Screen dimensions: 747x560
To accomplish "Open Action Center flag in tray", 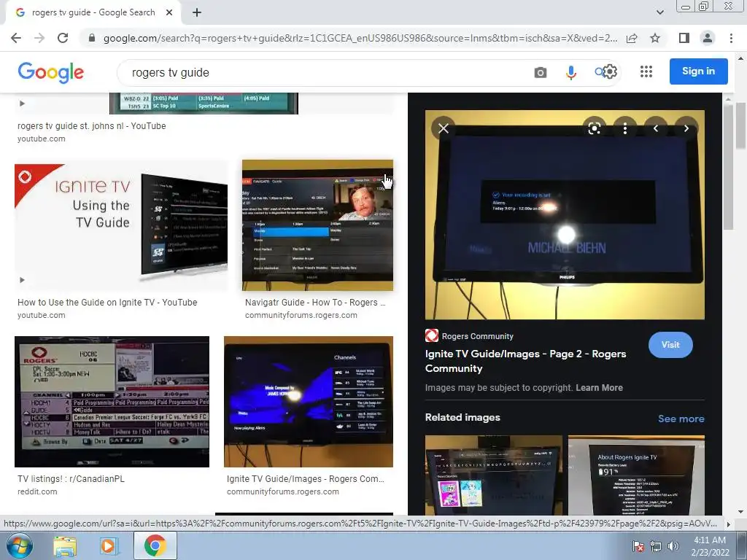I will (x=638, y=546).
